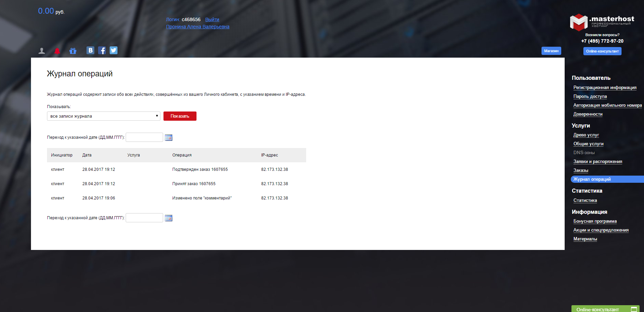Click the masterhost logo
Viewport: 644px width, 312px height.
pyautogui.click(x=602, y=22)
